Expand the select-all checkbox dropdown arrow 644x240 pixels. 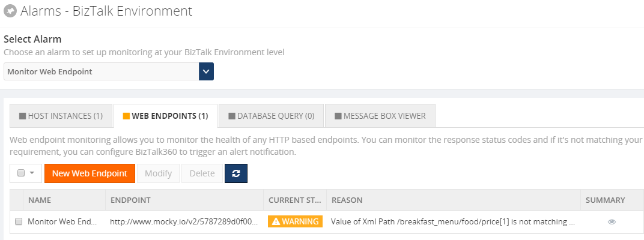32,173
